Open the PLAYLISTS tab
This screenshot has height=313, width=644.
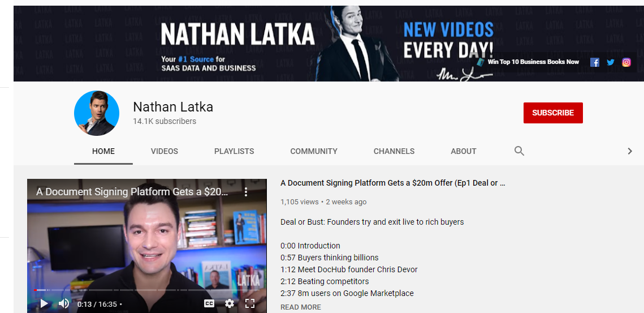(234, 151)
